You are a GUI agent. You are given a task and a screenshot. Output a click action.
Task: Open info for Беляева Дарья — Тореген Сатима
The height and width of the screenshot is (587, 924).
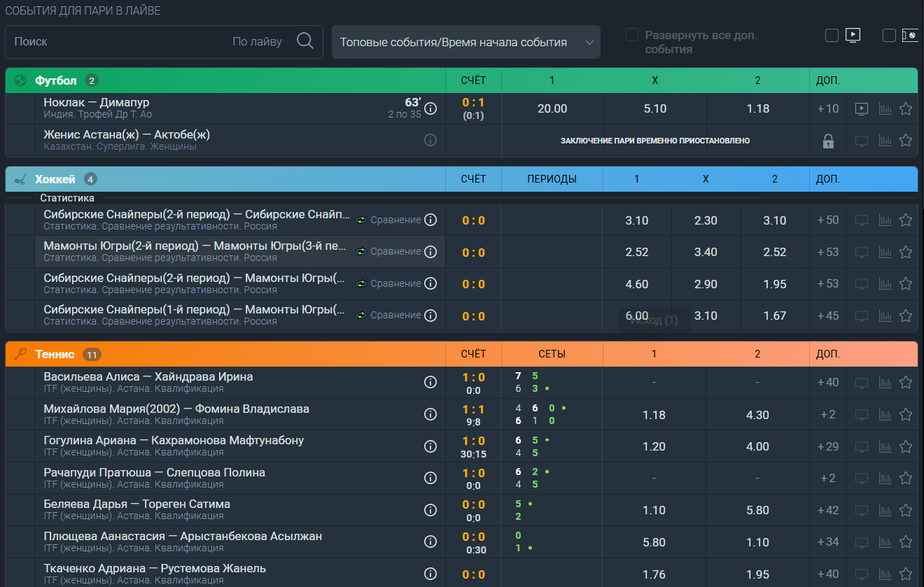pyautogui.click(x=430, y=510)
